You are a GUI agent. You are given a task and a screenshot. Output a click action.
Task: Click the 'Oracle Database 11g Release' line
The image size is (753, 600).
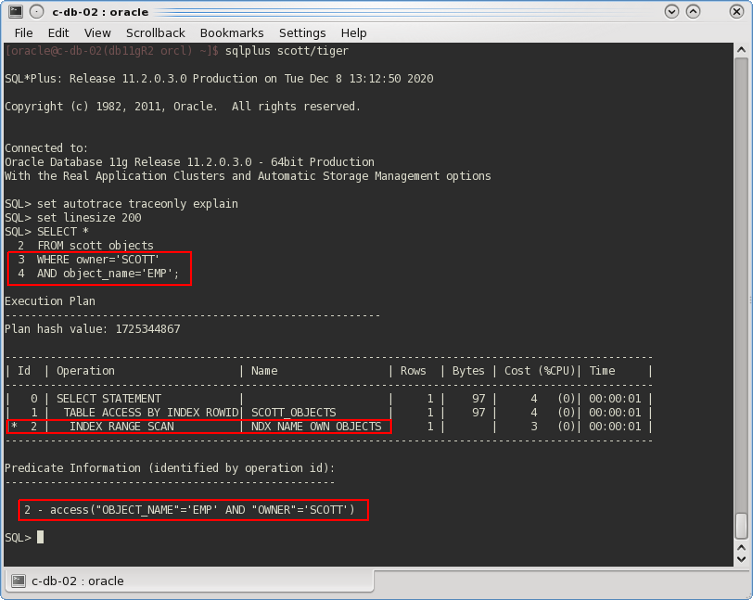pyautogui.click(x=190, y=162)
